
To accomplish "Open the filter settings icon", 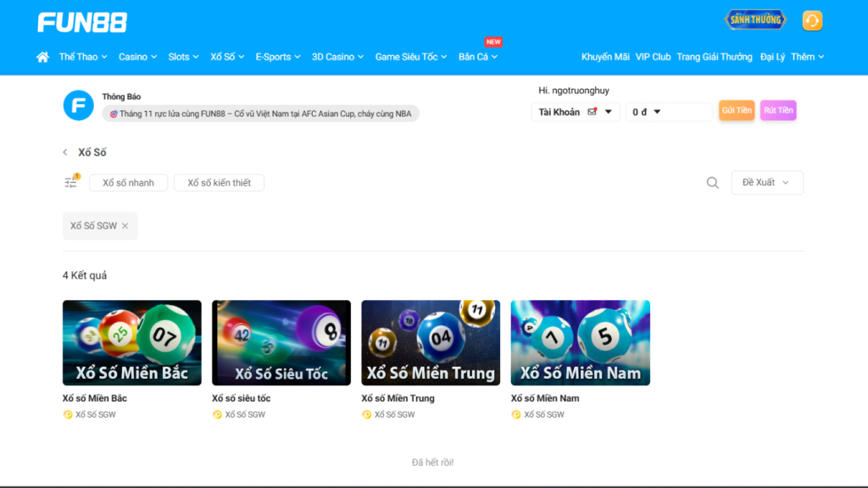I will 71,182.
